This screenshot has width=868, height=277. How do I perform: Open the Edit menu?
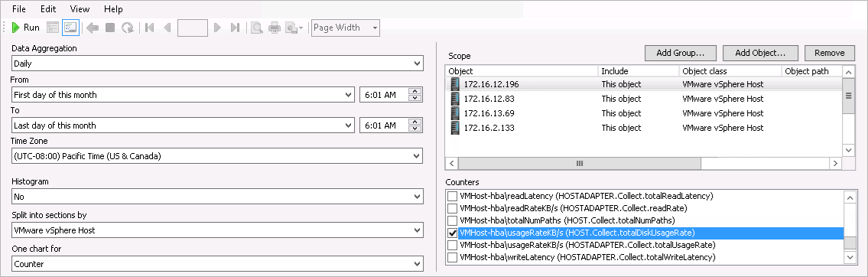pyautogui.click(x=48, y=9)
